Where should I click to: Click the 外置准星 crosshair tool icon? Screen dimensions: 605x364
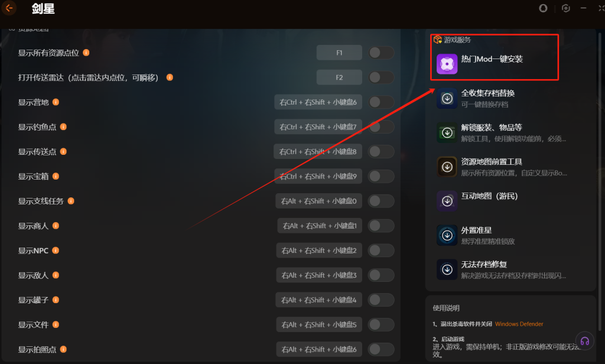pos(447,235)
